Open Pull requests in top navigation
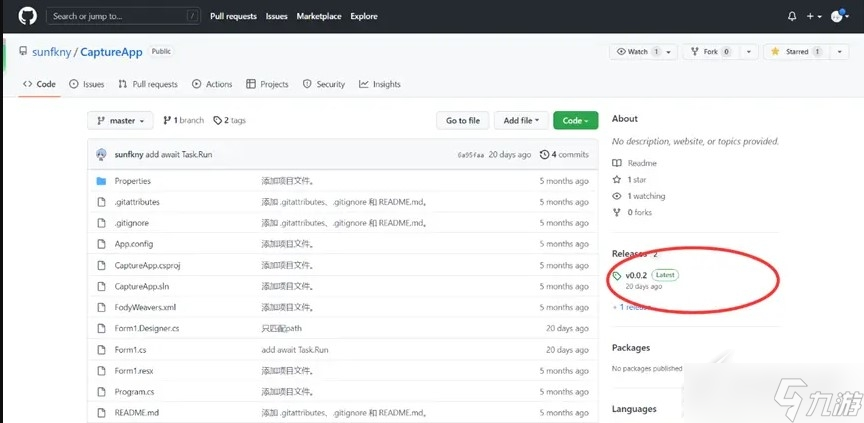The width and height of the screenshot is (864, 423). 232,16
